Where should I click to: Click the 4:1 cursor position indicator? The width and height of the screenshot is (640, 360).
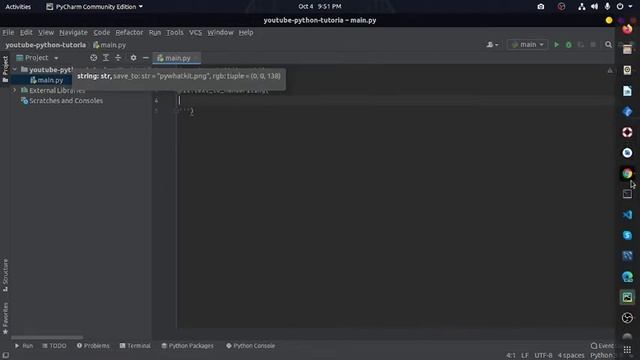tap(511, 356)
